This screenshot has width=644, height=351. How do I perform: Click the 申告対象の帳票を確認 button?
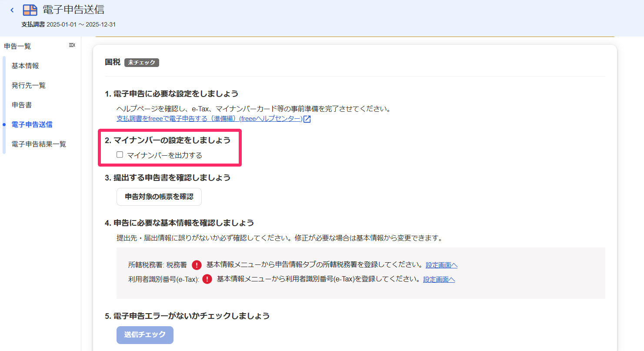pyautogui.click(x=159, y=197)
